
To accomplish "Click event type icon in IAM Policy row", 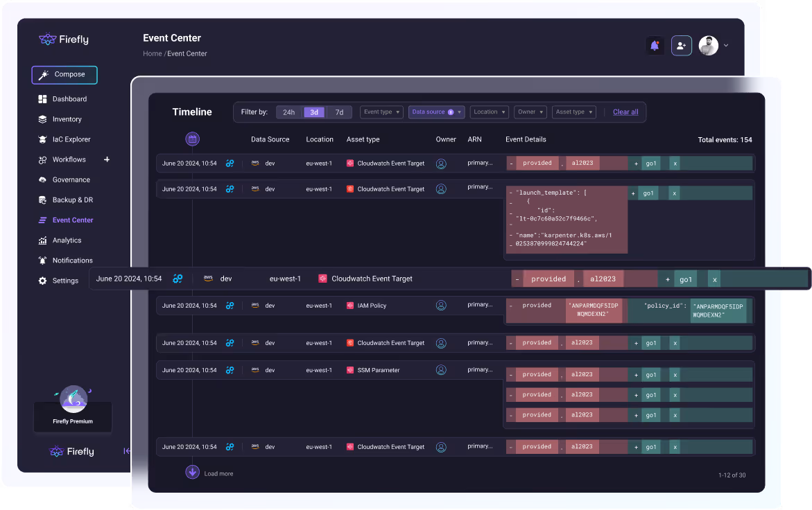I will 230,306.
